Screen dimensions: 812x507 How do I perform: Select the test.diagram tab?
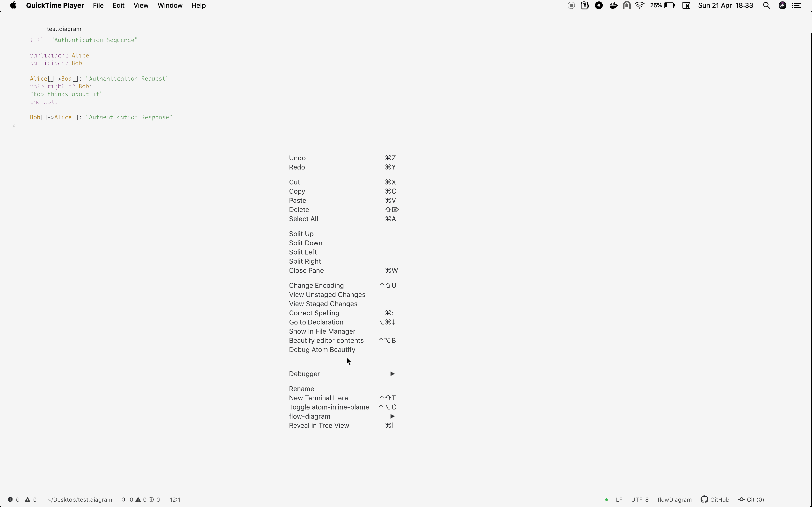pos(64,29)
